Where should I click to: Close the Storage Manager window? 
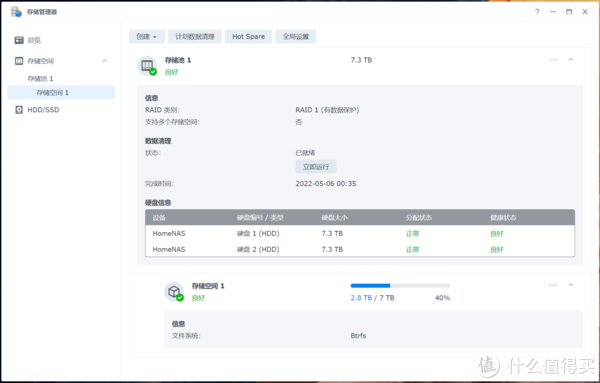coord(585,12)
